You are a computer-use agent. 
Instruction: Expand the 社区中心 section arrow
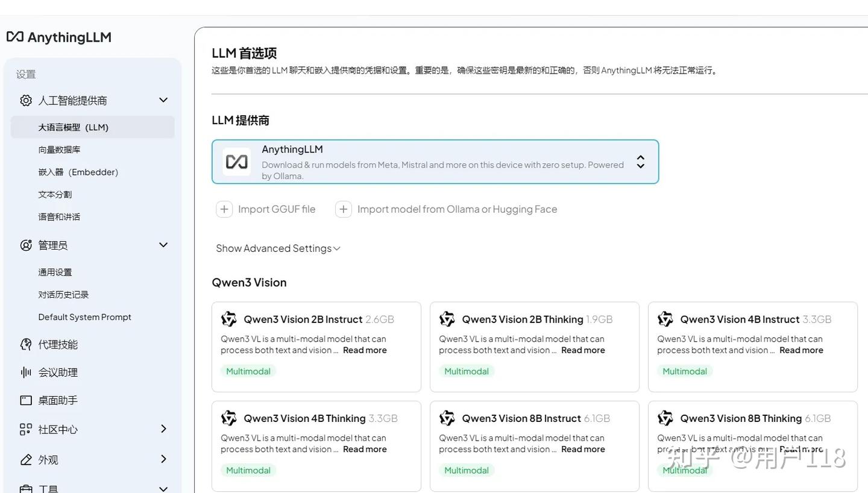163,429
